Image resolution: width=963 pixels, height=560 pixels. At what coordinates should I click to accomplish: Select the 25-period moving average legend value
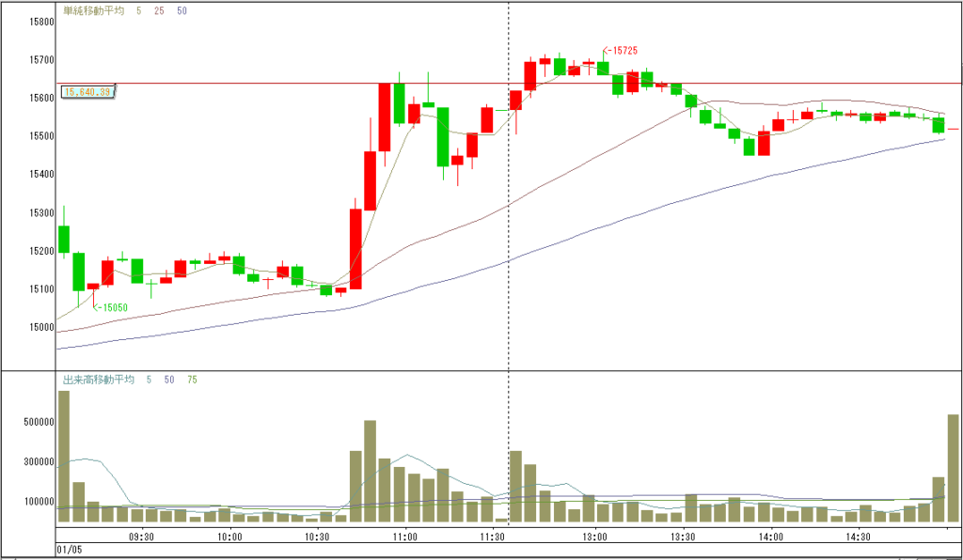point(159,11)
